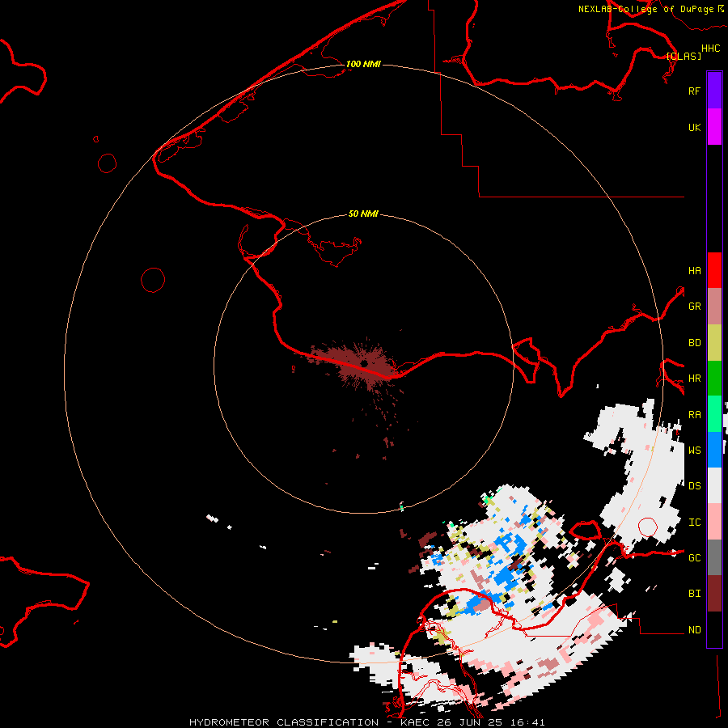Click the RA light green legend swatch

(x=714, y=414)
